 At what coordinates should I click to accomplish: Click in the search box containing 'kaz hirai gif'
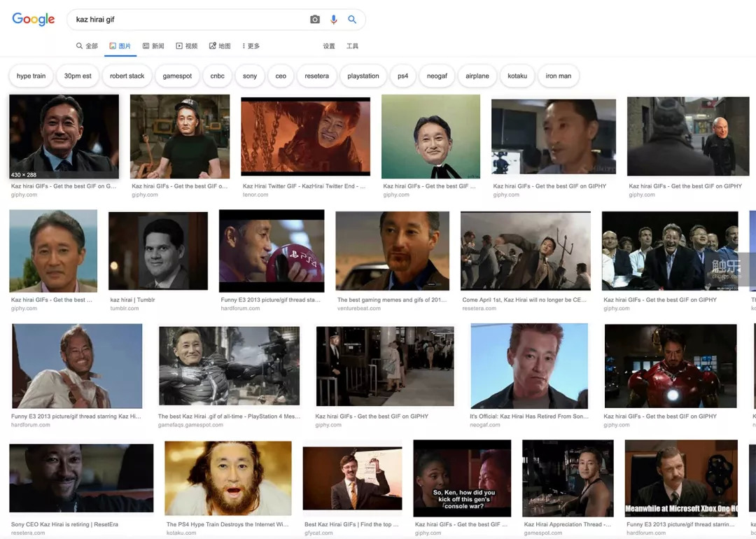pos(189,20)
